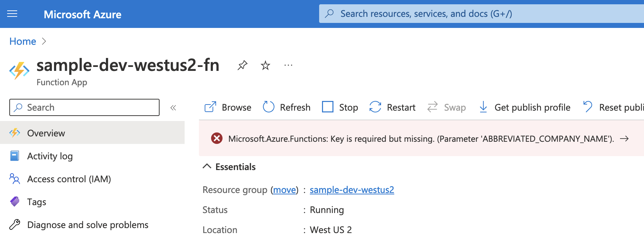
Task: Refresh the function app overview
Action: (x=287, y=107)
